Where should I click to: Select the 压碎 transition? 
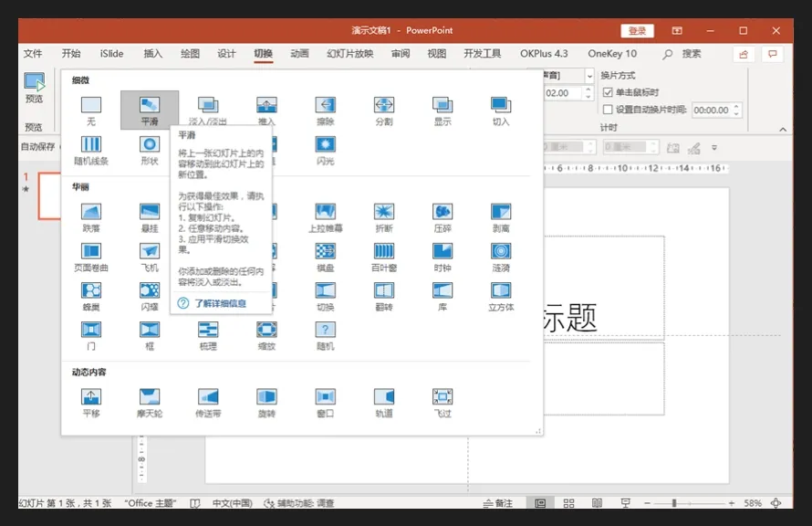tap(442, 217)
